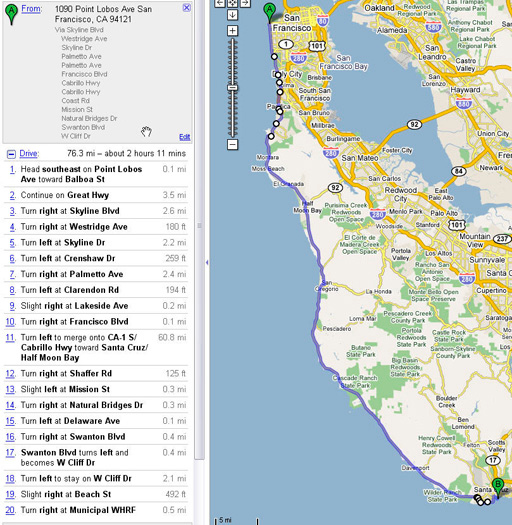
Task: Pan the map right with the right arrow
Action: click(x=245, y=3)
